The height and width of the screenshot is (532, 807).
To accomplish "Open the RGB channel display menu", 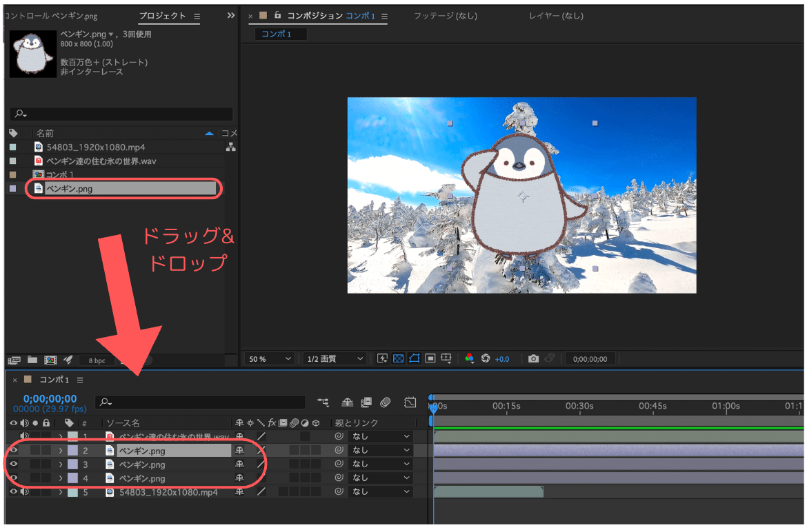I will click(x=470, y=359).
